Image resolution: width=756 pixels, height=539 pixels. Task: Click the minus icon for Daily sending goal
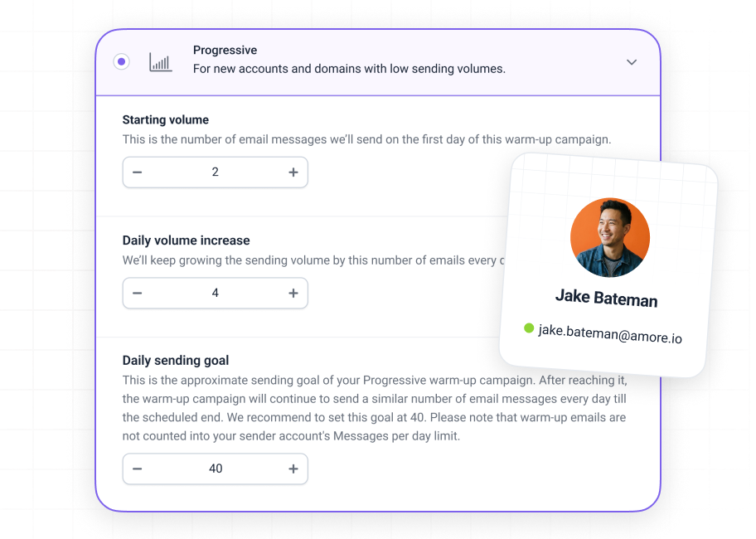click(x=138, y=469)
